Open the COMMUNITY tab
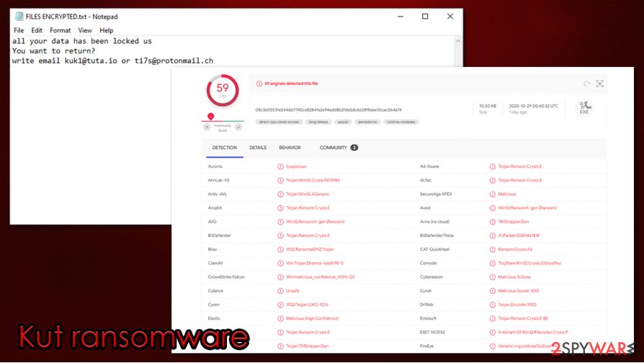Image resolution: width=644 pixels, height=363 pixels. click(339, 148)
